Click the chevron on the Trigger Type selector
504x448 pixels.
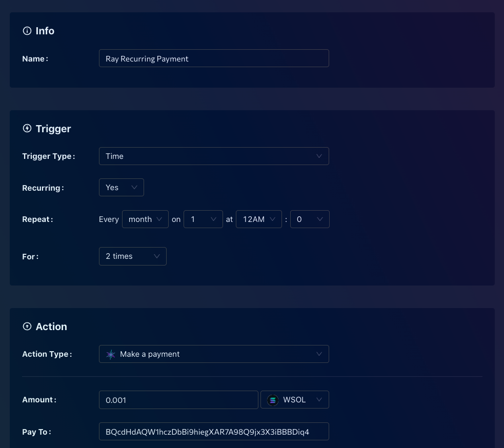[x=319, y=156]
